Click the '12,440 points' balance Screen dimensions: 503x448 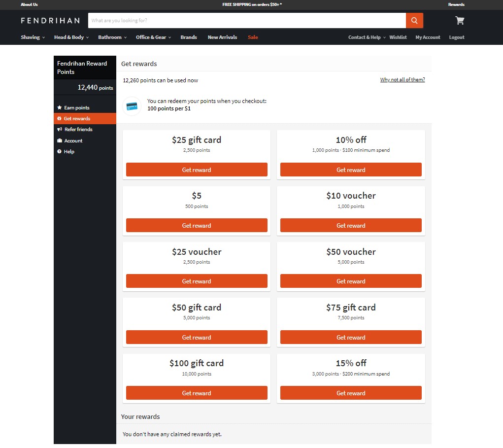tap(95, 87)
